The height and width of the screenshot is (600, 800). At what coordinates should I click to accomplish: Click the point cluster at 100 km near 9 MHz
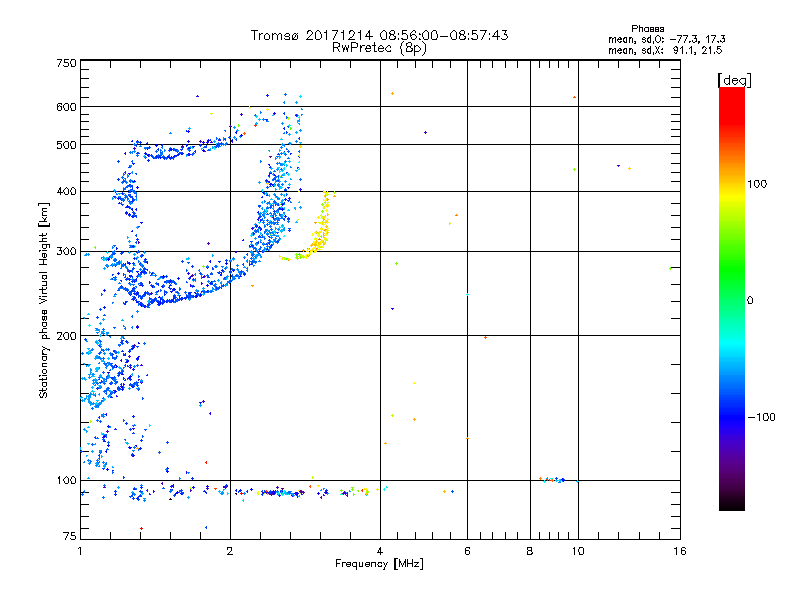(x=552, y=480)
